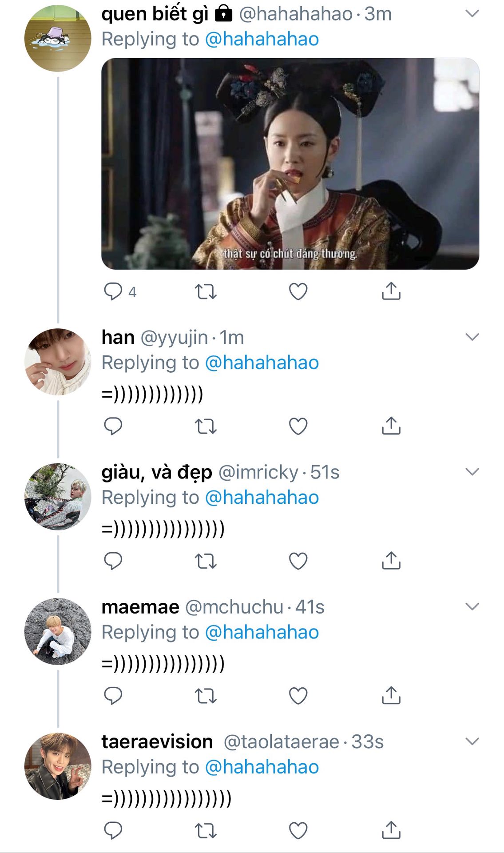Share maemae's tweet
Image resolution: width=504 pixels, height=853 pixels.
pos(391,696)
